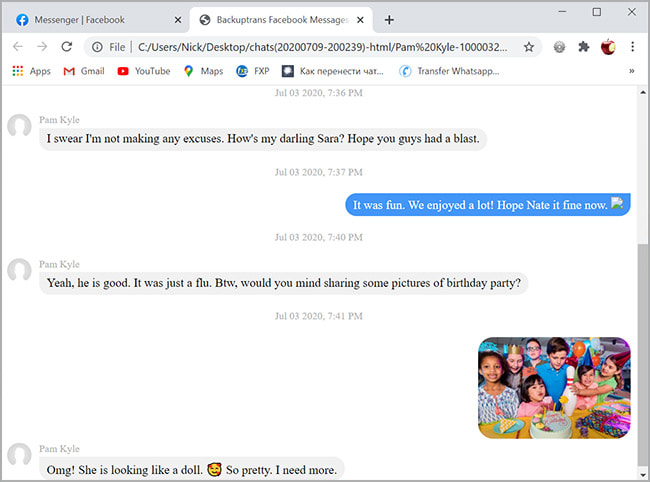
Task: Expand the hidden bookmarks overflow chevron
Action: coord(632,71)
